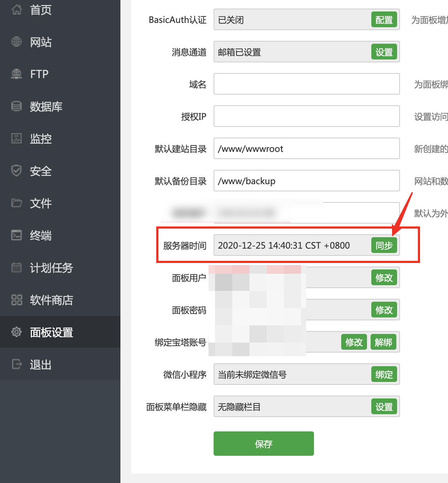Open the 文件 menu item

pyautogui.click(x=60, y=203)
